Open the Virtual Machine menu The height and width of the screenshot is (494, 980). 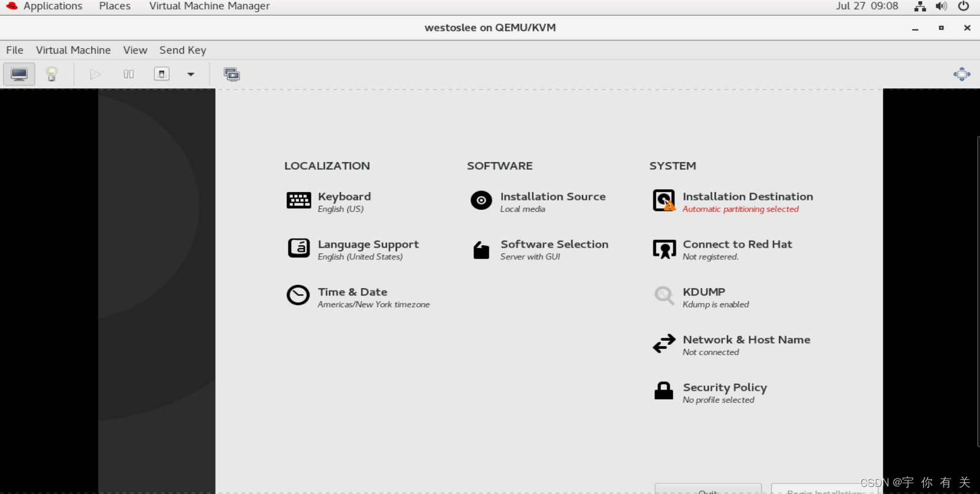[73, 50]
